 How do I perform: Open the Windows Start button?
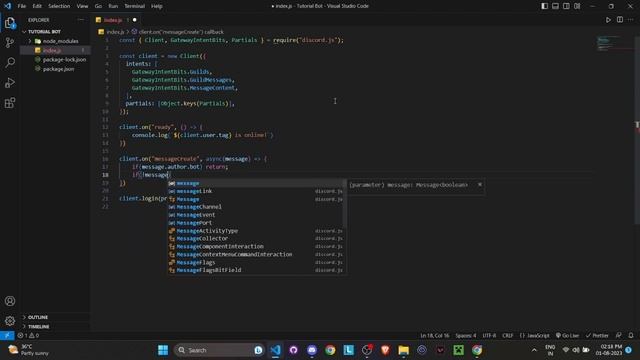163,350
